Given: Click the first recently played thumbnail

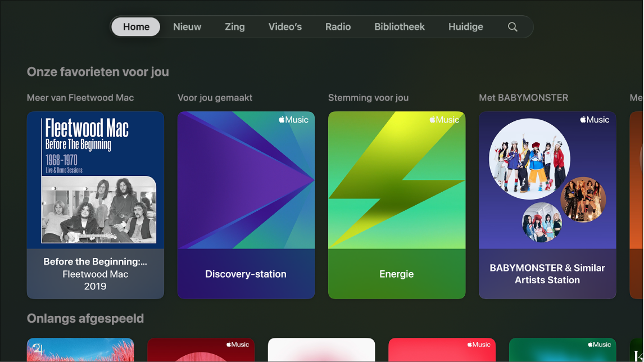Looking at the screenshot, I should tap(80, 351).
